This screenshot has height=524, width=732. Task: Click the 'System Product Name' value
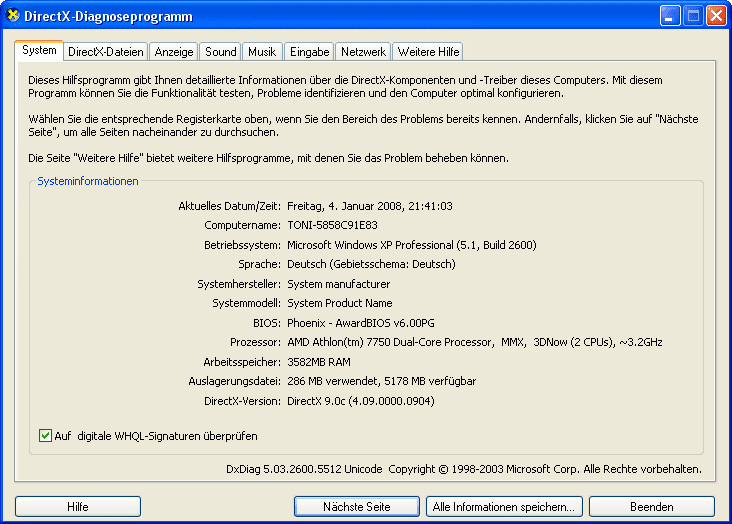pos(339,303)
